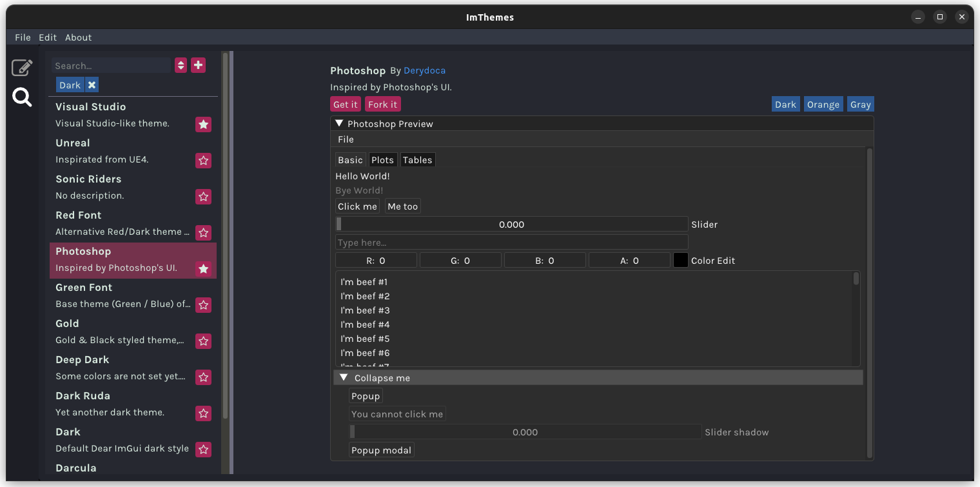Star the Default Dear ImGui dark style theme
The image size is (980, 487).
[204, 450]
